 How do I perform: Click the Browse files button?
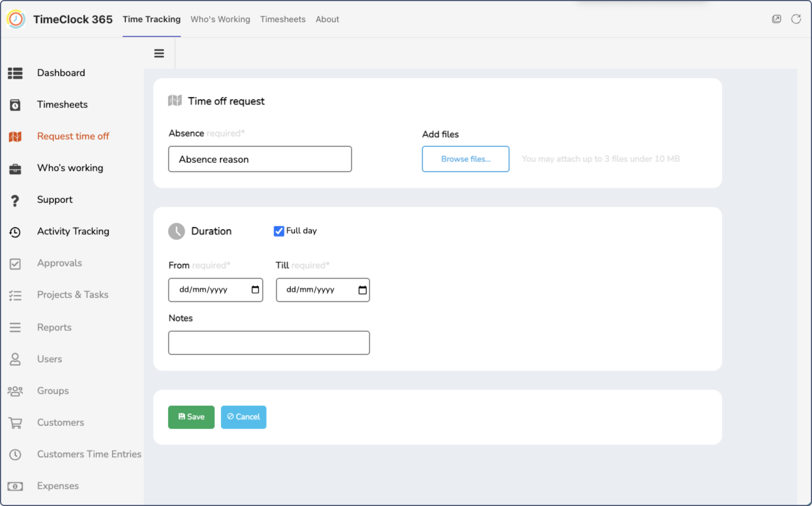click(465, 159)
